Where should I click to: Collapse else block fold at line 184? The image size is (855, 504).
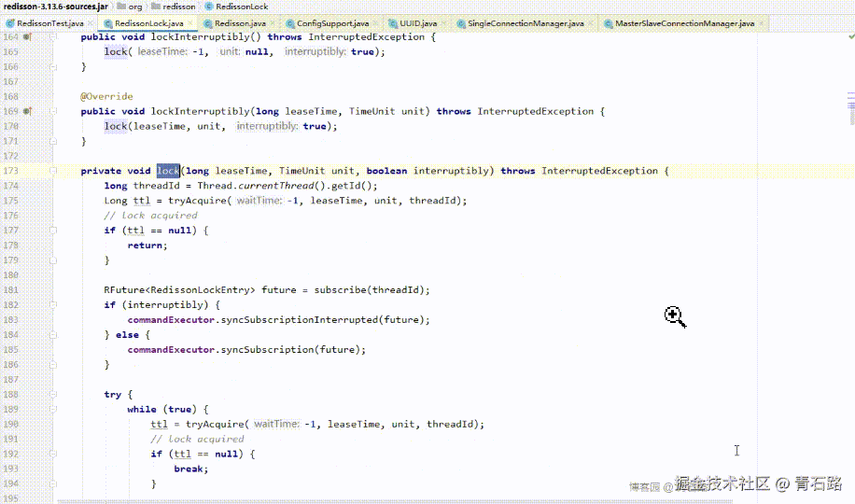53,335
